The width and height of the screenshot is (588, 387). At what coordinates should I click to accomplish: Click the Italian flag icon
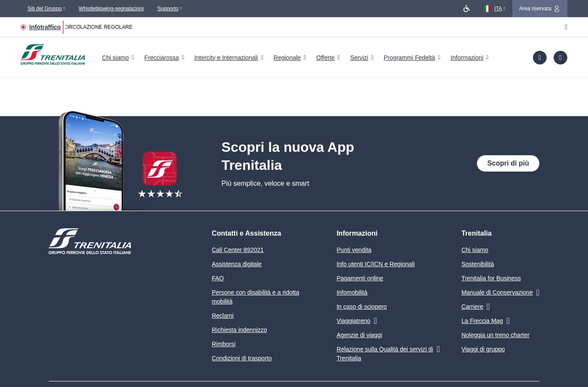pyautogui.click(x=487, y=9)
